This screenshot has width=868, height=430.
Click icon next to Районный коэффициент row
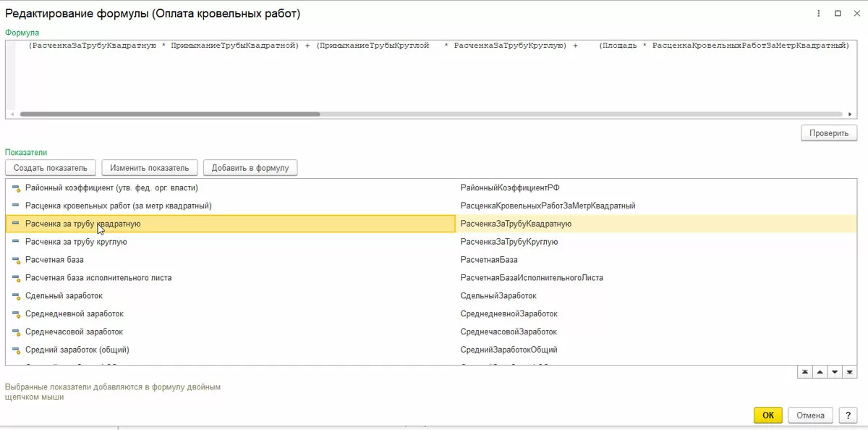pyautogui.click(x=16, y=188)
